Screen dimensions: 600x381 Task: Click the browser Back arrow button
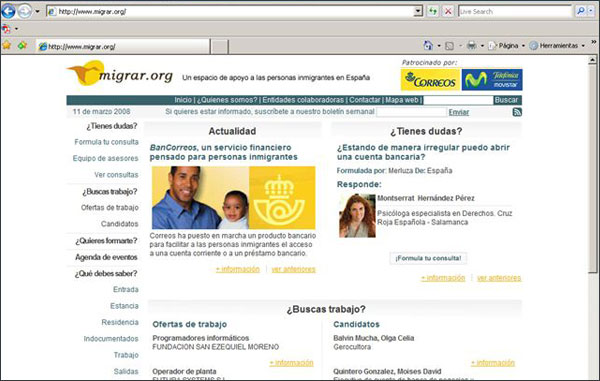[8, 11]
